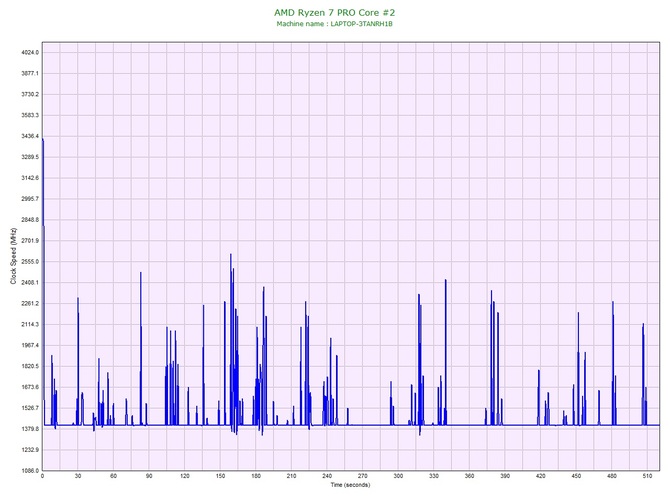Image resolution: width=670 pixels, height=502 pixels.
Task: Click the 420 seconds tick label
Action: click(541, 476)
